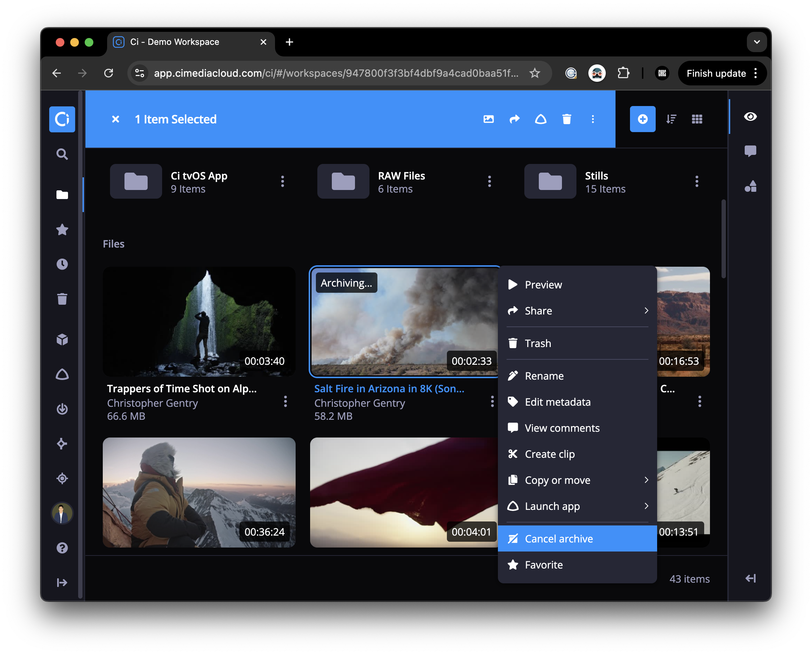Open the mountain climber 00:36:24 thumbnail
The height and width of the screenshot is (655, 812).
[199, 493]
